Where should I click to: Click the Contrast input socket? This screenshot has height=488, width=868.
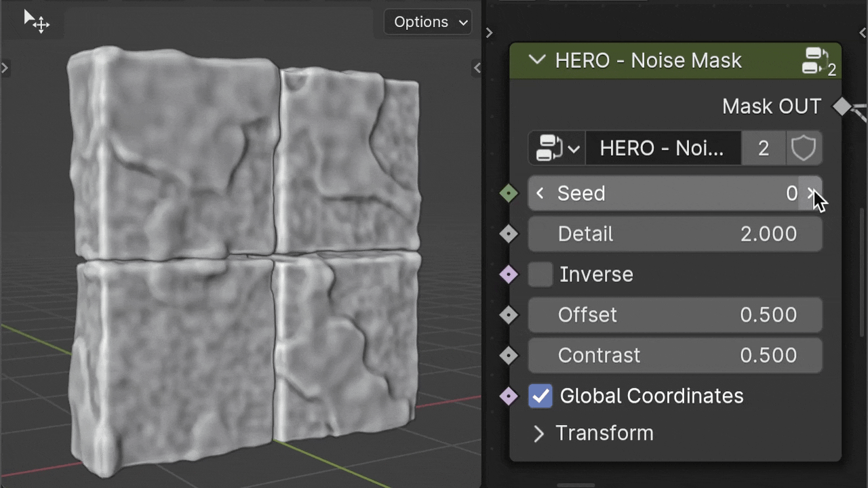click(509, 355)
